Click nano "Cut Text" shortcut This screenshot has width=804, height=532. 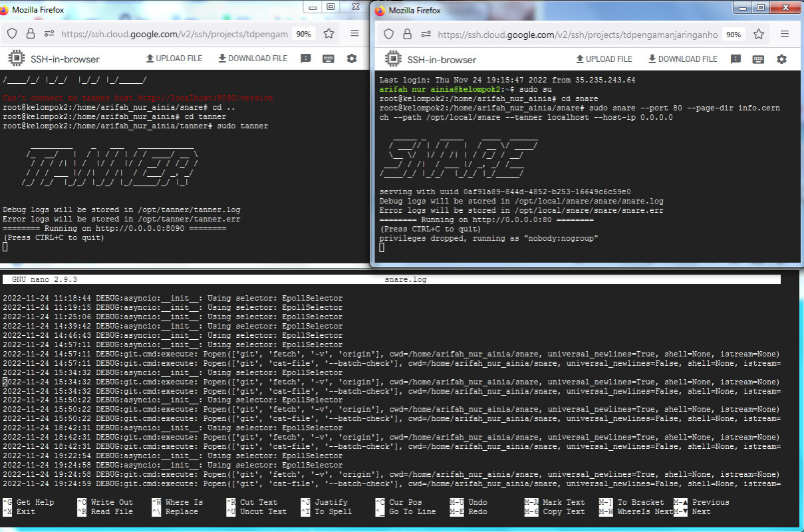252,502
